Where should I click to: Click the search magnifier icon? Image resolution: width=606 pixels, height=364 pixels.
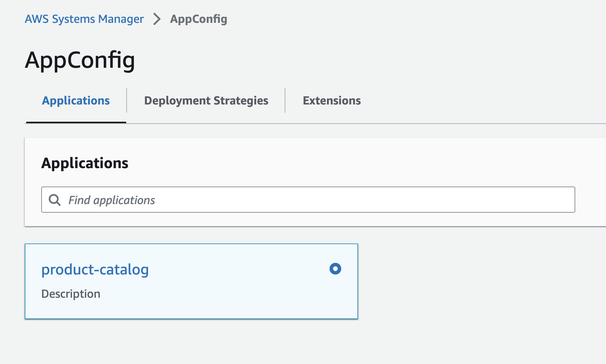55,200
